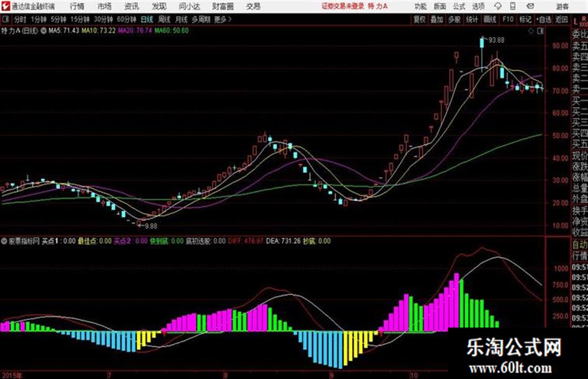Click the 底初选股 indicator value
588x379 pixels.
206,241
